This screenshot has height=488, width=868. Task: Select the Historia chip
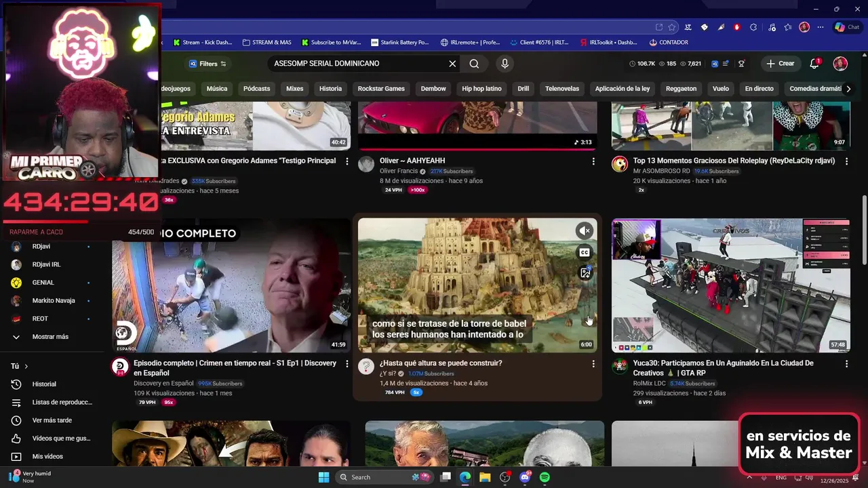coord(330,89)
